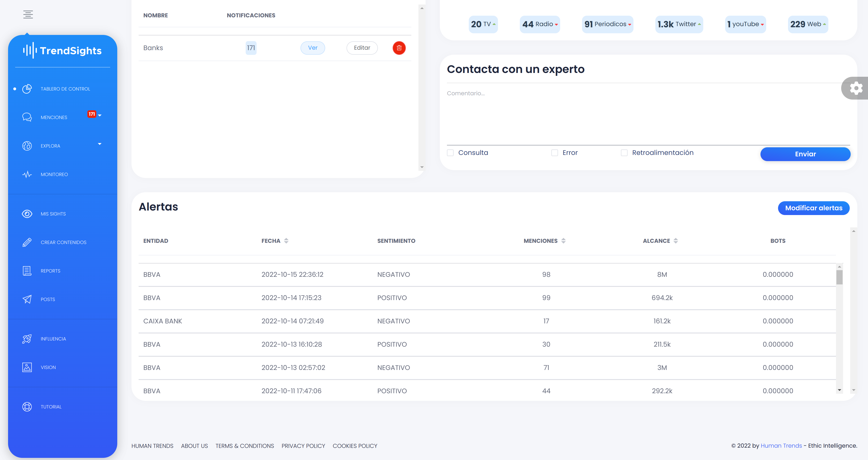Click the Vision picture icon
Viewport: 868px width, 460px height.
(27, 367)
